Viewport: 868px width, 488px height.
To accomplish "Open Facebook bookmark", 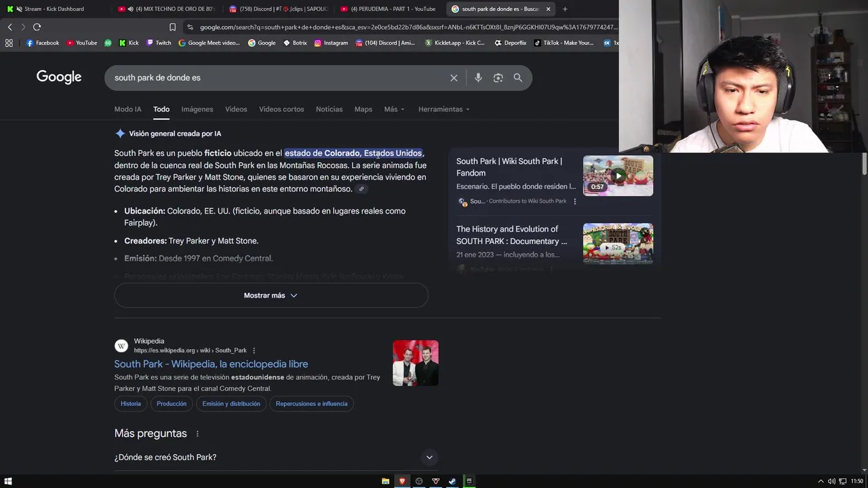I will pyautogui.click(x=43, y=43).
